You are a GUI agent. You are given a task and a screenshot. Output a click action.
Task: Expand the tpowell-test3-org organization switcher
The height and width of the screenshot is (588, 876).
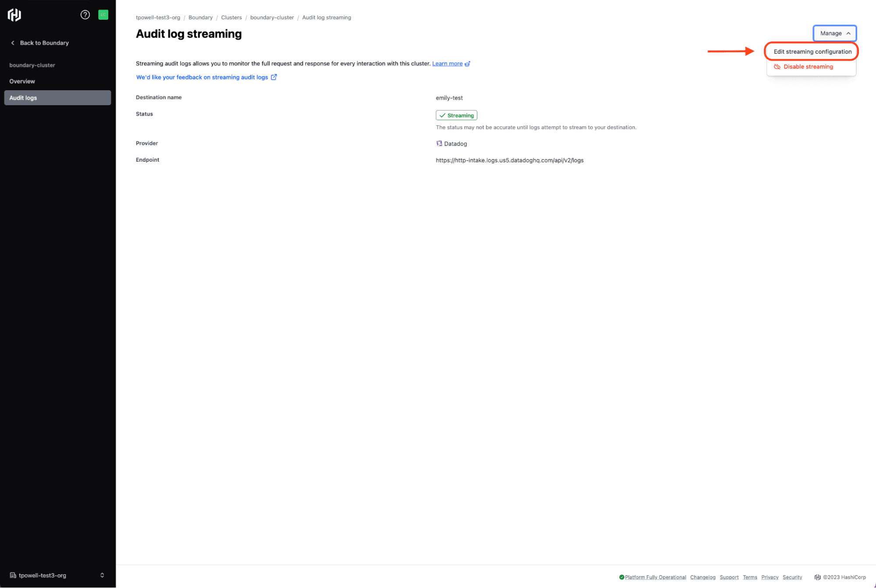tap(57, 575)
